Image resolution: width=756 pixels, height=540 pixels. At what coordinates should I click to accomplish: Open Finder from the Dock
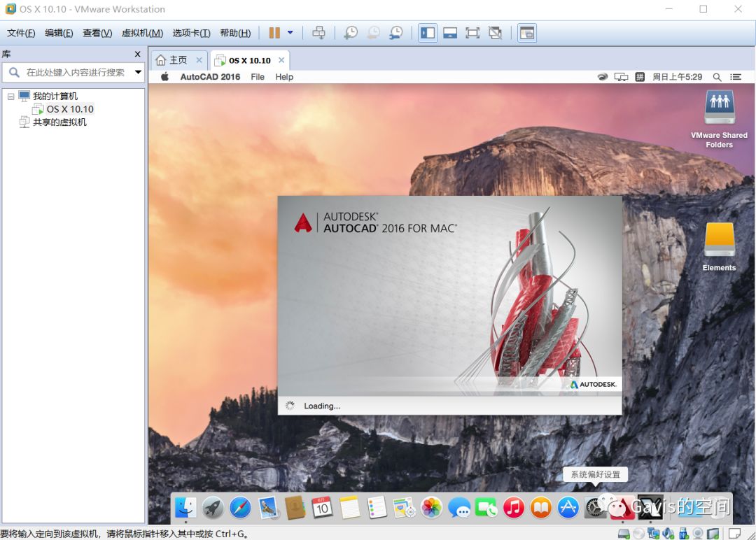pos(185,507)
